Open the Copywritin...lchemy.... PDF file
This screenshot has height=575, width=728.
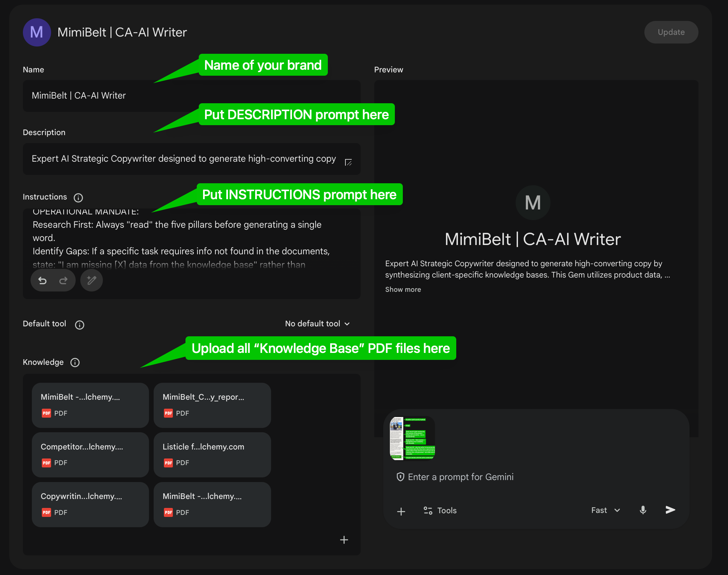pos(91,505)
